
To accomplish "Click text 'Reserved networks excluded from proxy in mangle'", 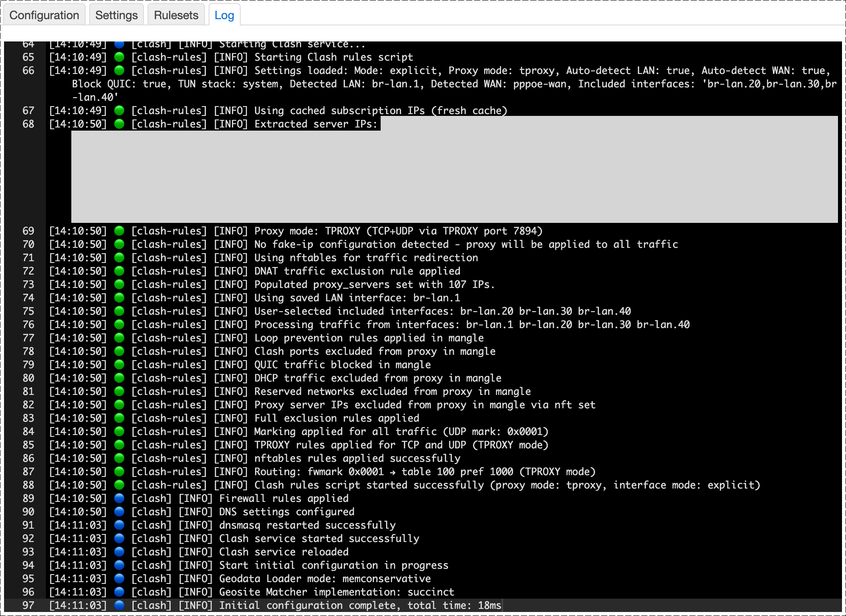I will (x=393, y=391).
